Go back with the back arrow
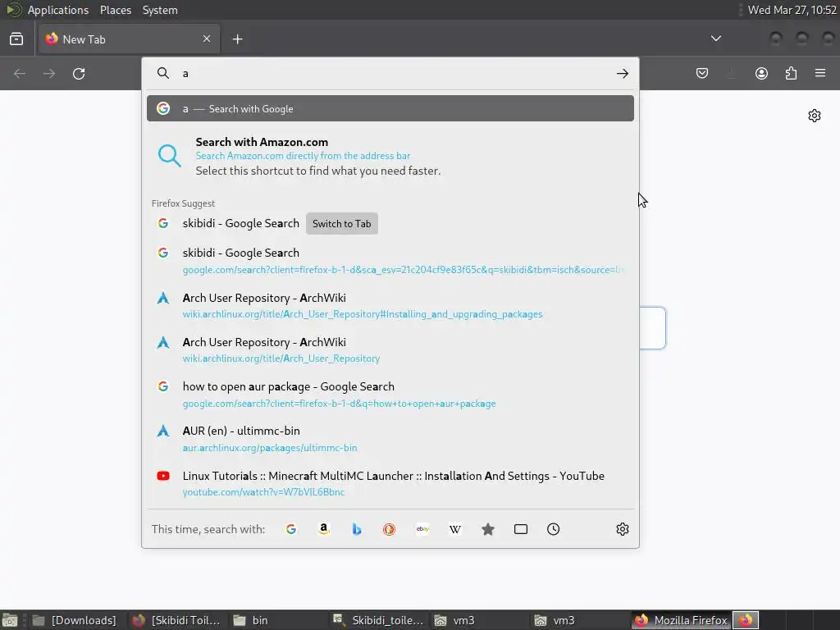The width and height of the screenshot is (840, 630). pyautogui.click(x=20, y=73)
